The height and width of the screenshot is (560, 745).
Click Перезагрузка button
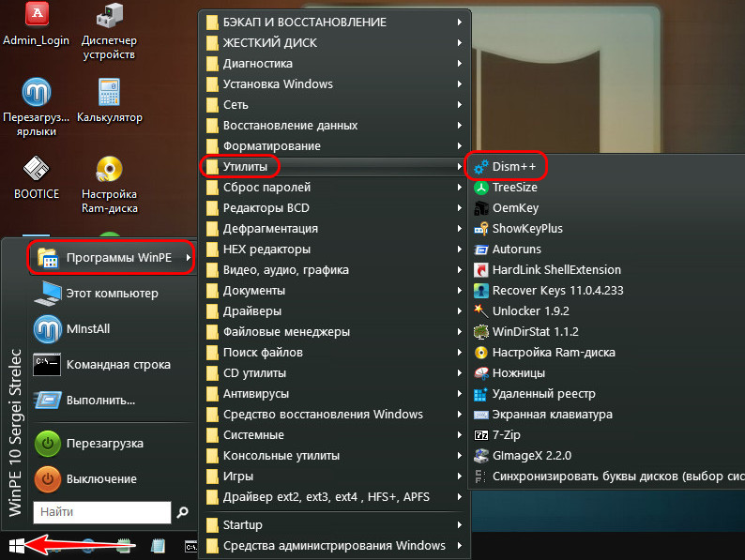click(114, 444)
